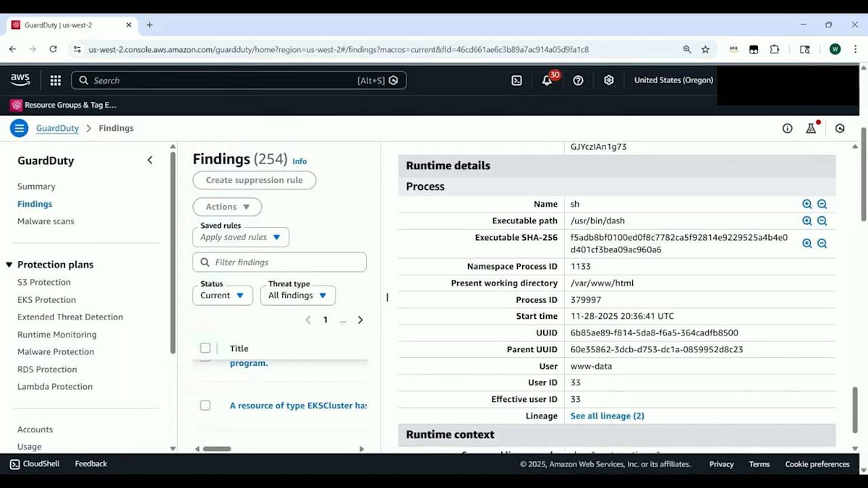This screenshot has height=488, width=868.
Task: Open the United States (Oregon) region selector
Action: 673,80
